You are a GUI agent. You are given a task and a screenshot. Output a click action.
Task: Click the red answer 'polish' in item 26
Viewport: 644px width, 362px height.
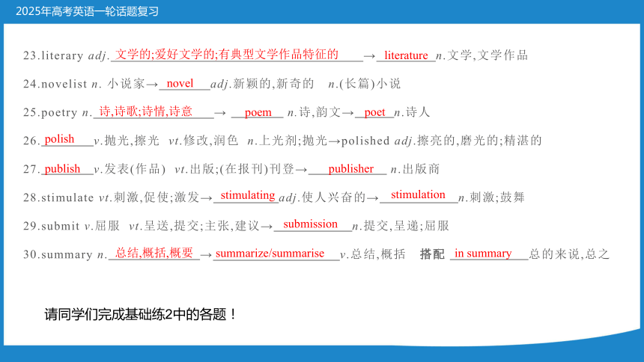59,139
